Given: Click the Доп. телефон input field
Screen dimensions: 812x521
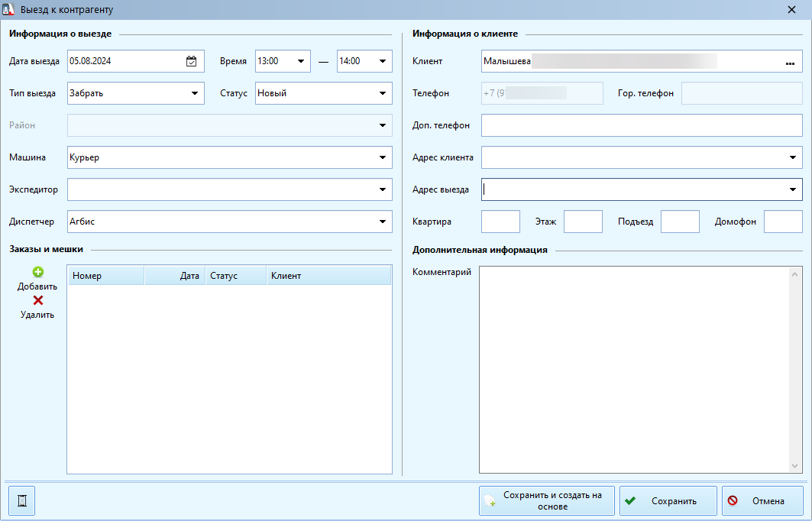Looking at the screenshot, I should [x=642, y=125].
